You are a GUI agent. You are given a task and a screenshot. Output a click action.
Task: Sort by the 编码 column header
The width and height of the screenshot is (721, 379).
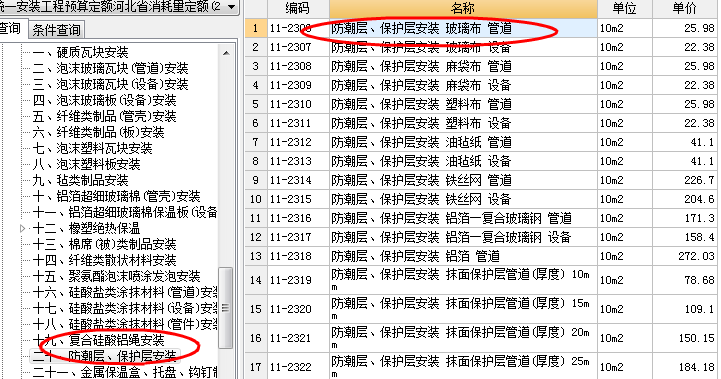[x=298, y=8]
